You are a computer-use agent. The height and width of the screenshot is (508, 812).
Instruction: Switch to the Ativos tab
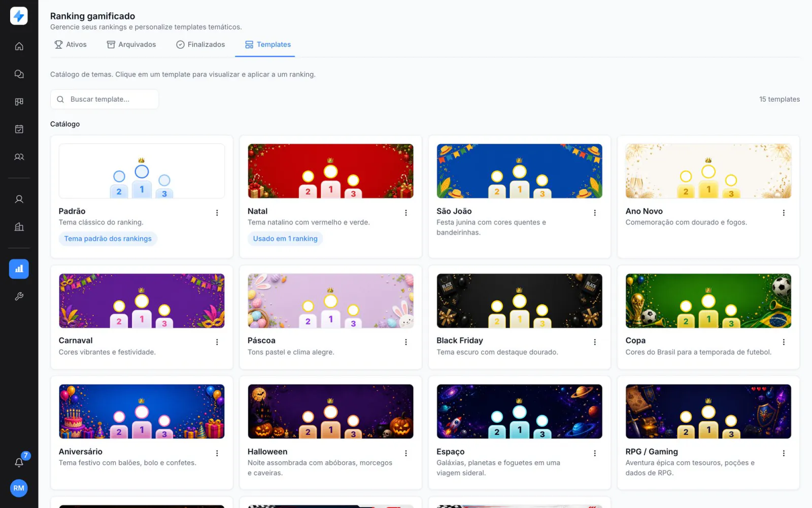(x=71, y=45)
